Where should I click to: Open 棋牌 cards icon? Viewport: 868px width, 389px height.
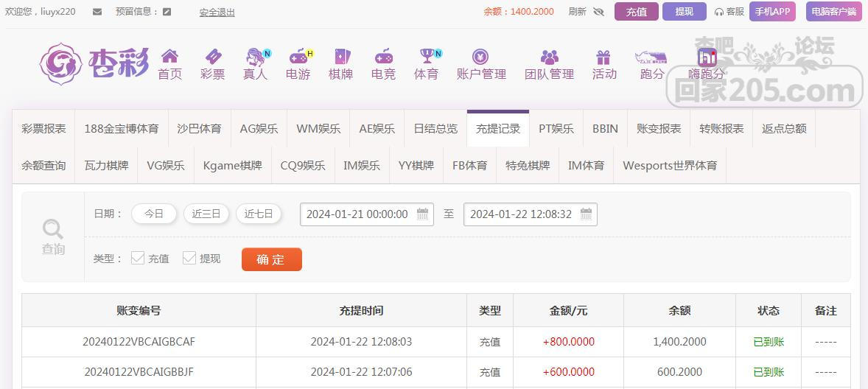[x=342, y=56]
